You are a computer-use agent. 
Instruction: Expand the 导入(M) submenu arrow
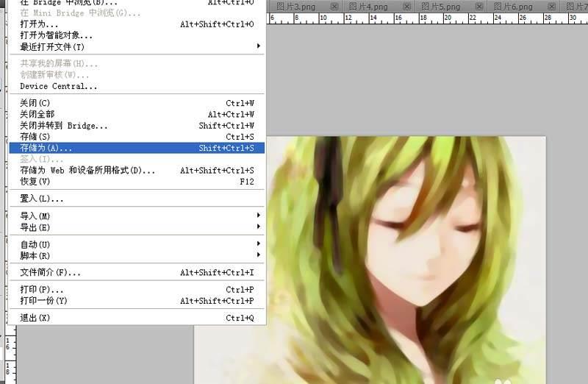pyautogui.click(x=259, y=215)
